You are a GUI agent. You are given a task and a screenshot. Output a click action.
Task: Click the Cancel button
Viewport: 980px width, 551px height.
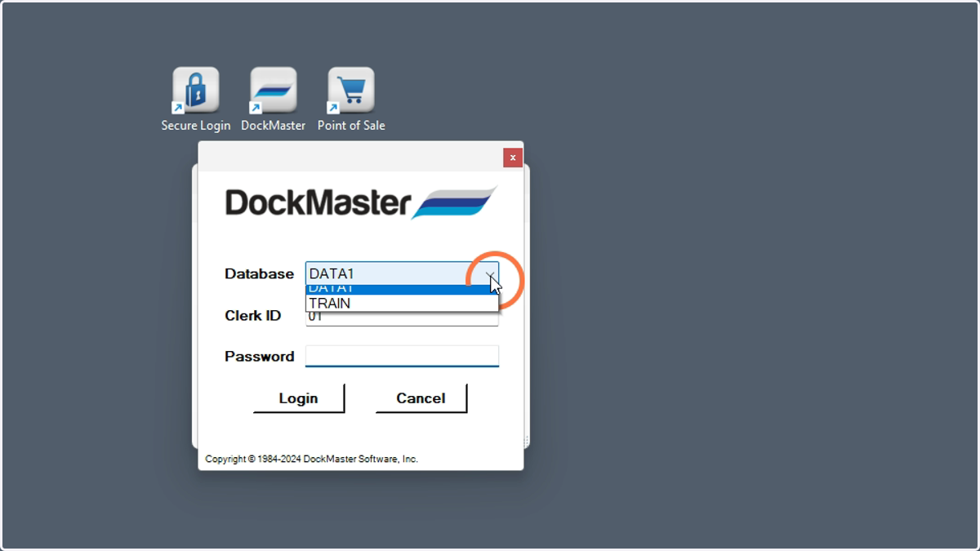coord(421,398)
